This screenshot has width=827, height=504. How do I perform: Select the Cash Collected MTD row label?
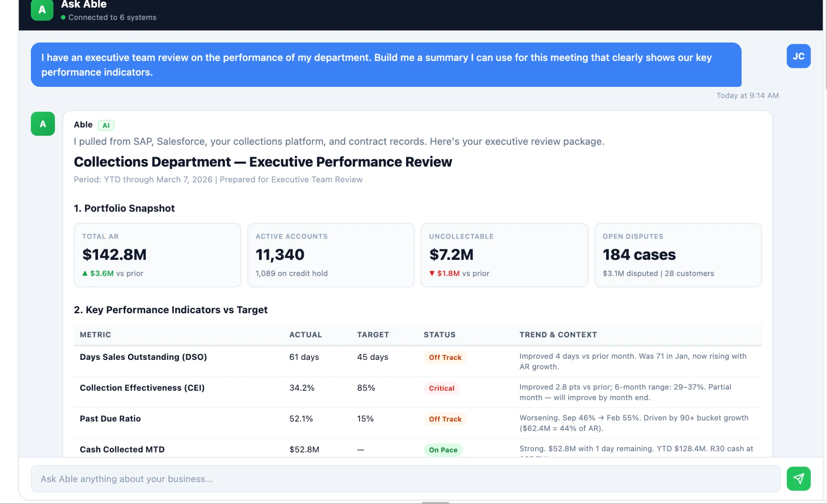pyautogui.click(x=122, y=449)
